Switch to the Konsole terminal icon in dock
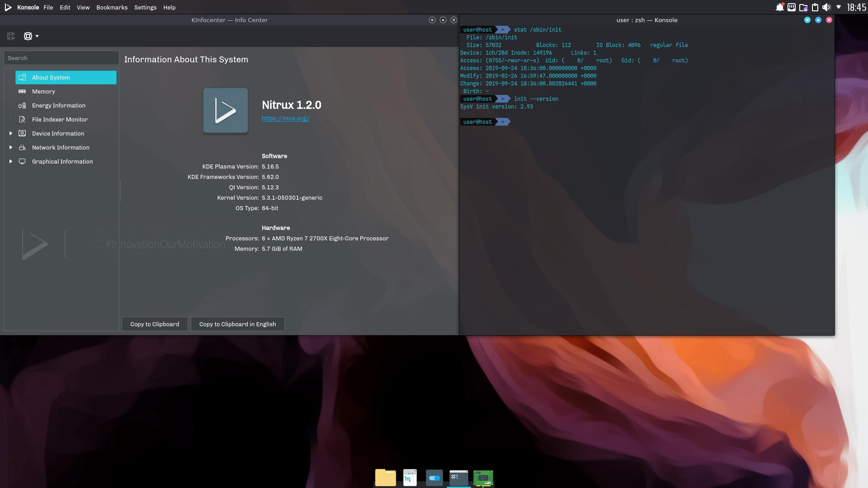This screenshot has width=868, height=488. coord(459,477)
